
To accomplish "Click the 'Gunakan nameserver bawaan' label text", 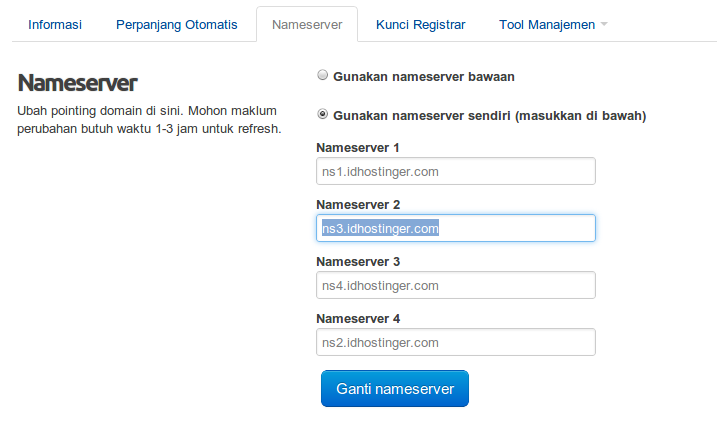I will click(x=423, y=76).
